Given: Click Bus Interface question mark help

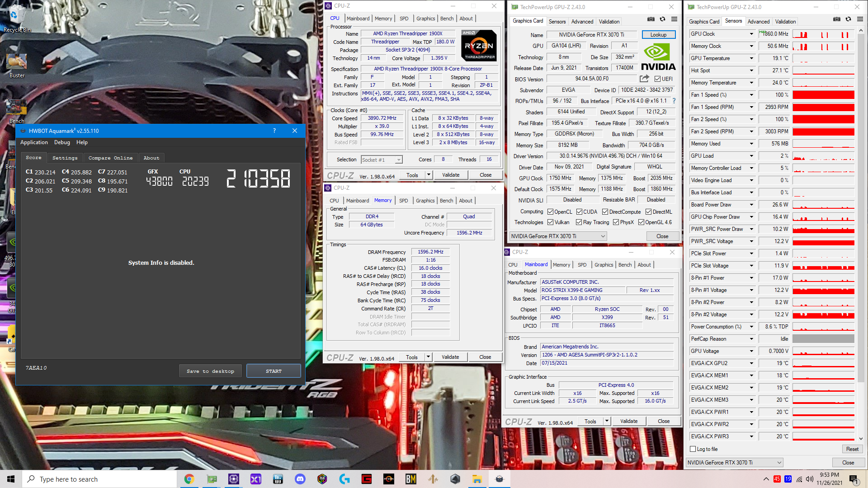Looking at the screenshot, I should click(x=674, y=101).
